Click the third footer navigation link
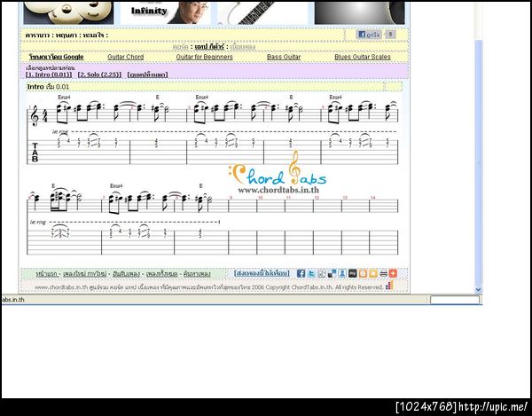 click(x=126, y=274)
